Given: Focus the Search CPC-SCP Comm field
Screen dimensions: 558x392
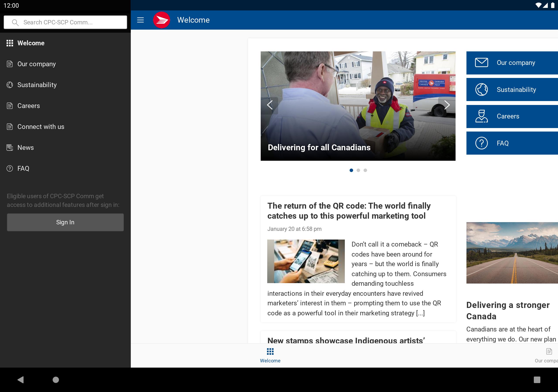Looking at the screenshot, I should (x=65, y=22).
